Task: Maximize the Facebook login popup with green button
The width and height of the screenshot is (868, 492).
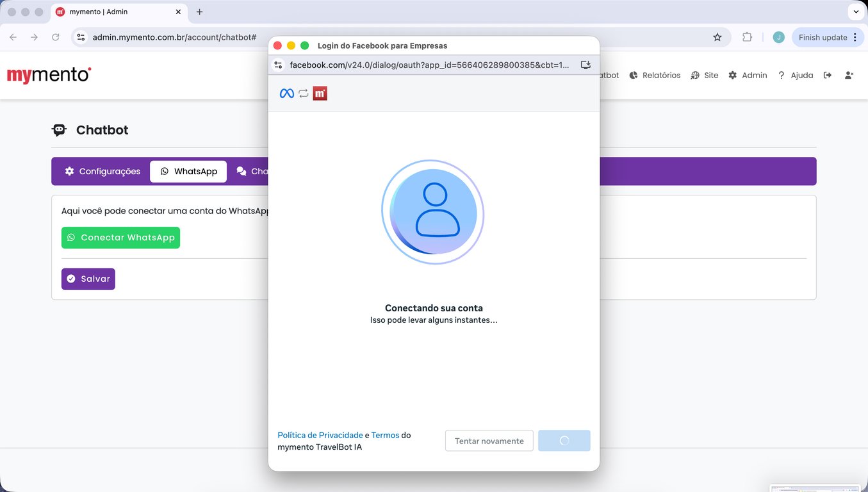Action: (305, 45)
